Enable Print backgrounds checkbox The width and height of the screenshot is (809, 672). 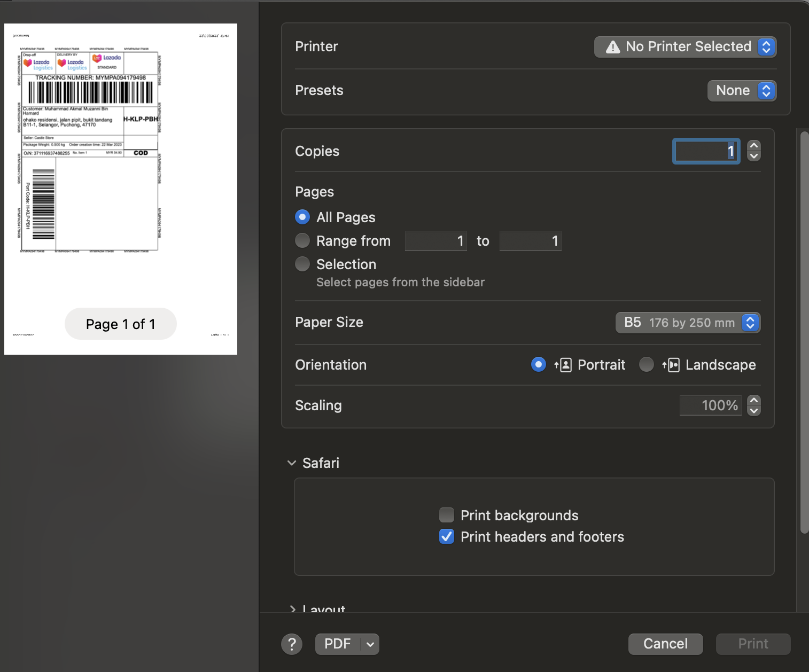[x=447, y=515]
